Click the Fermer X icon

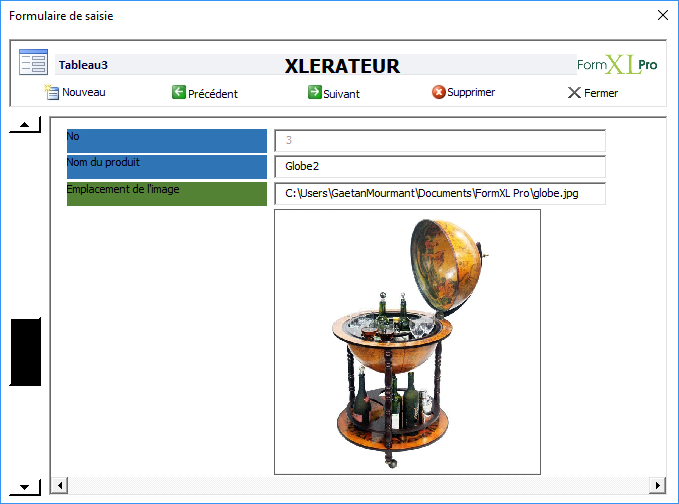[x=574, y=93]
